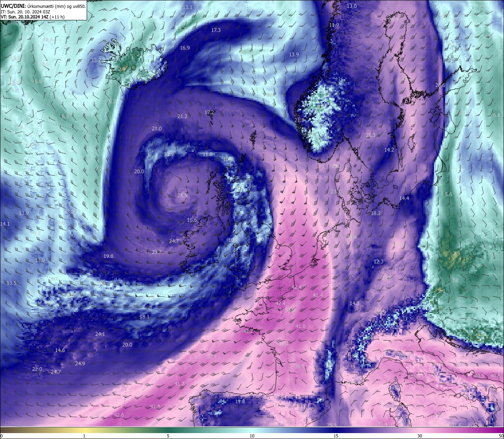Click the 22.0 value label

pos(37,369)
